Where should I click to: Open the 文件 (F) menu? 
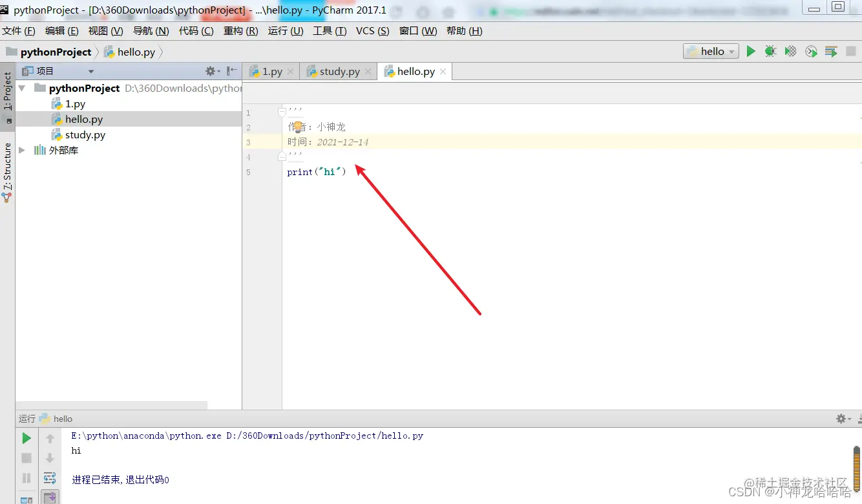19,31
